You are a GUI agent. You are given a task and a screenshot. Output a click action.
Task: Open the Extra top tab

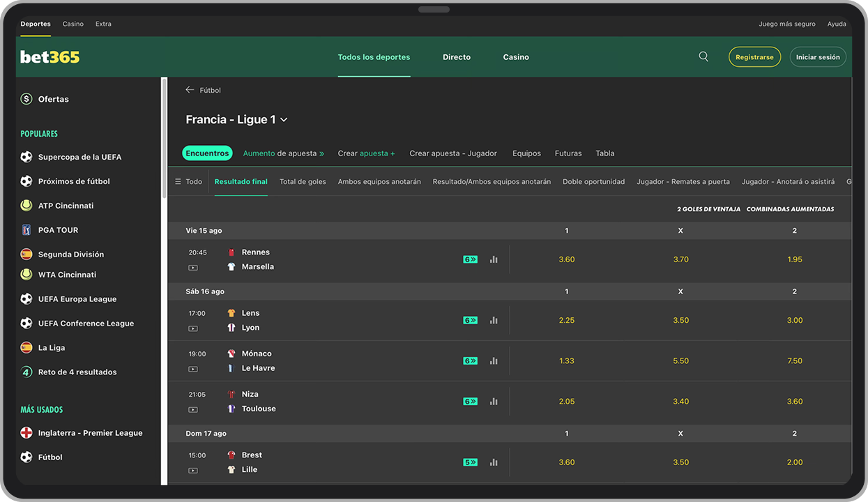[103, 24]
